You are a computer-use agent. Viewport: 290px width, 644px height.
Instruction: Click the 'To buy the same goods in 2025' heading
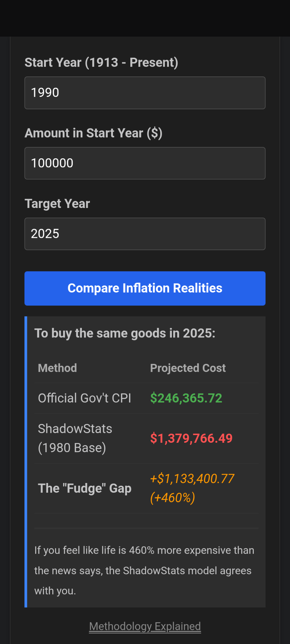pos(125,333)
